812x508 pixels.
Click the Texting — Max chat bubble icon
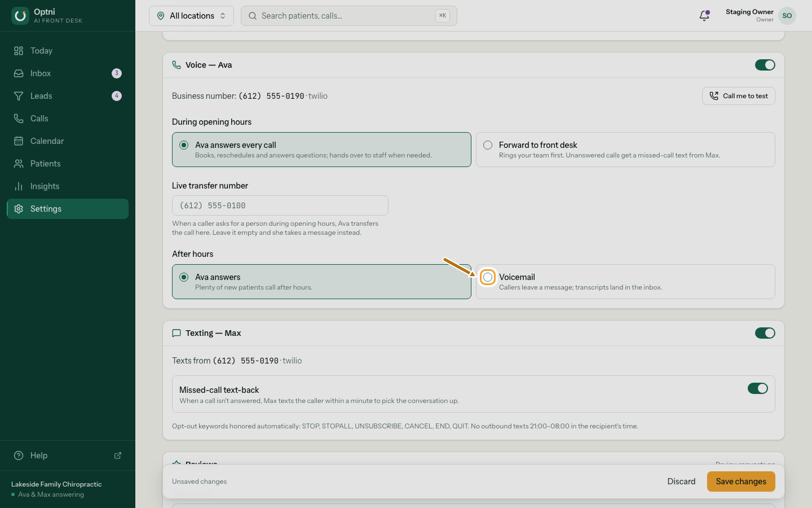tap(176, 333)
